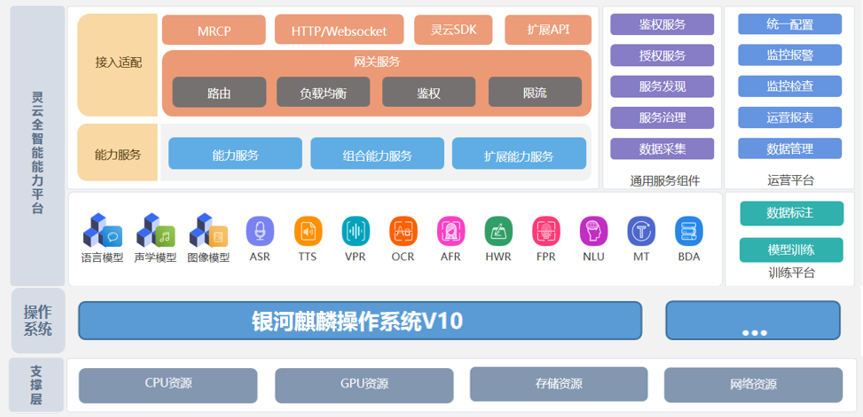Click the 监控检查 box
This screenshot has height=417, width=863.
790,86
